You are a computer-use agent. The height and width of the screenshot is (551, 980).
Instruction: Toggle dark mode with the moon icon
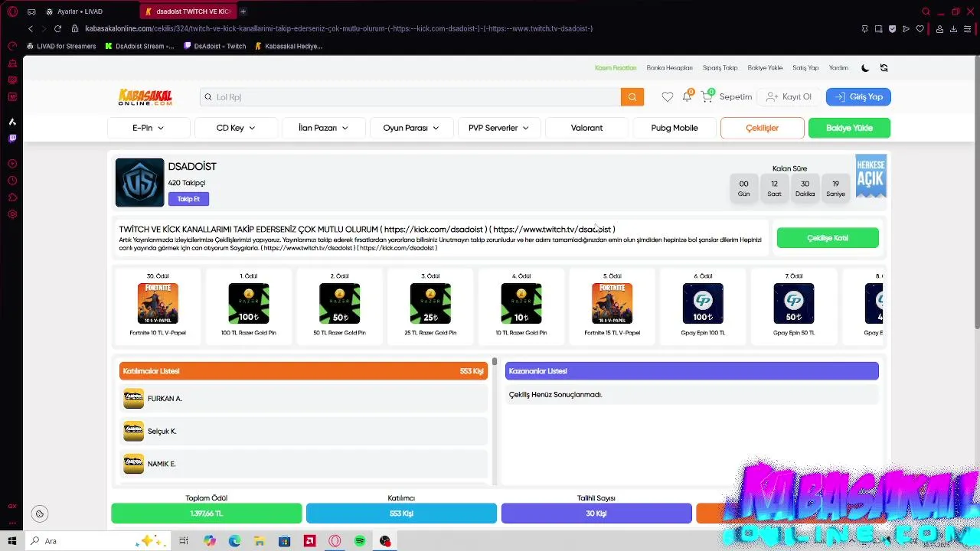(x=865, y=68)
